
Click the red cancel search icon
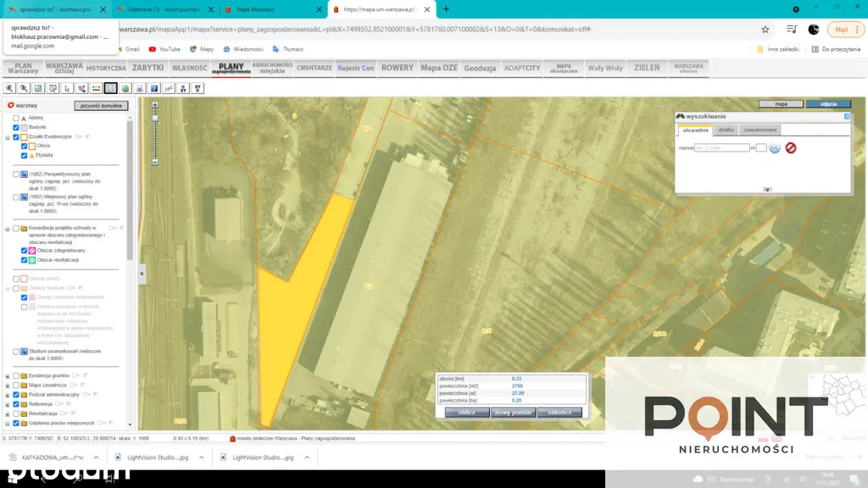[x=790, y=147]
